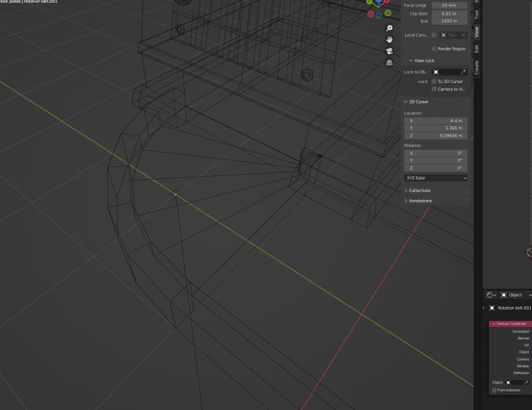The image size is (532, 410).
Task: Clear the Local Camera with the X button
Action: pyautogui.click(x=464, y=35)
